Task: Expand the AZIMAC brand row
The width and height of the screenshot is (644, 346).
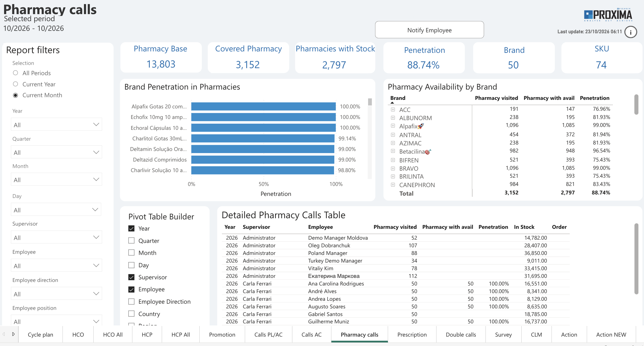Action: [x=393, y=143]
